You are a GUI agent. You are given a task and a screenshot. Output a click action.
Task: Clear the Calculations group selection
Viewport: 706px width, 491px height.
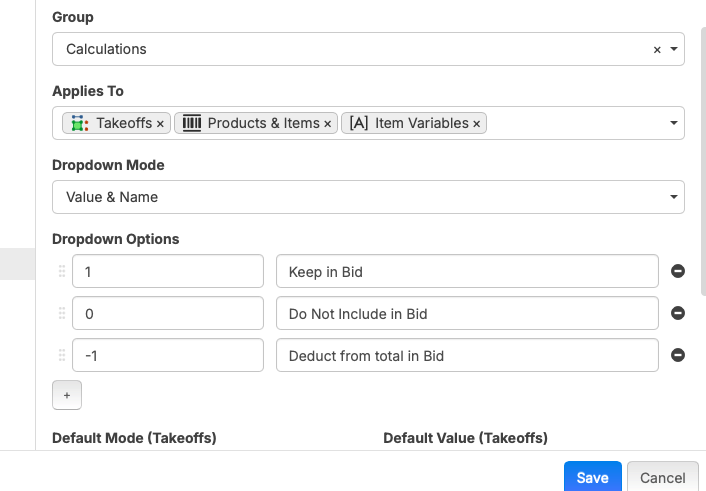pyautogui.click(x=657, y=50)
